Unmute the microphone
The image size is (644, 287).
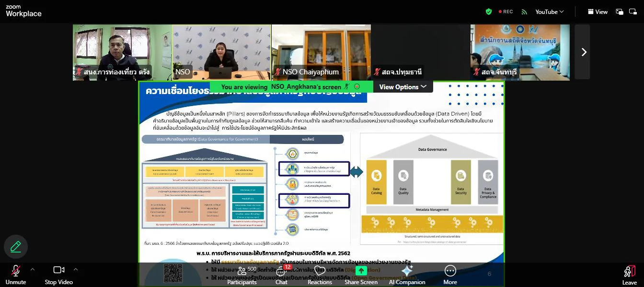tap(16, 275)
